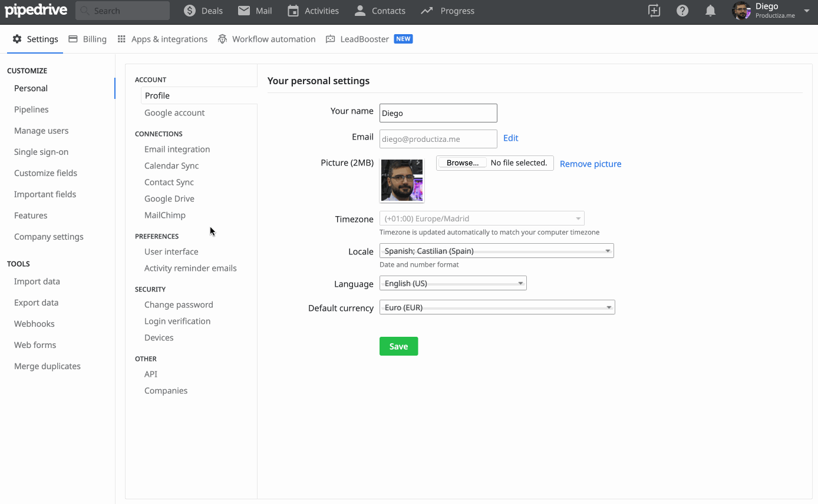
Task: Click the green Save button
Action: [398, 346]
